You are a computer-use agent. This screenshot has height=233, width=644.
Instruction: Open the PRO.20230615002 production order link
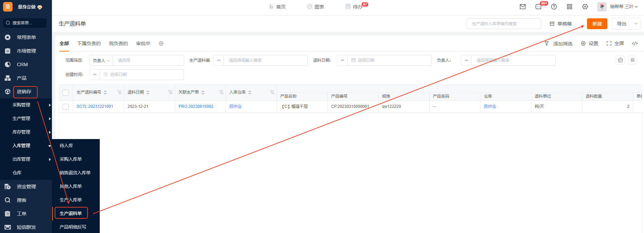point(196,106)
